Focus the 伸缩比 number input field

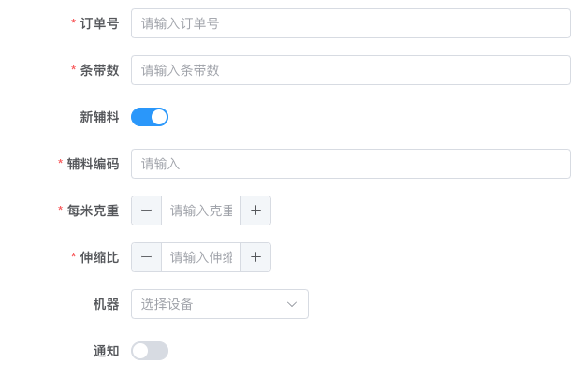click(x=201, y=257)
